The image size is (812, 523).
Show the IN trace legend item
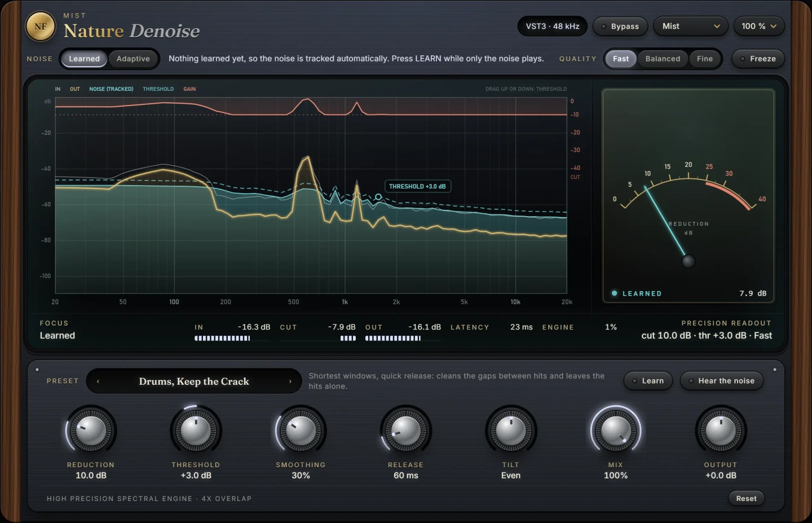[x=58, y=89]
